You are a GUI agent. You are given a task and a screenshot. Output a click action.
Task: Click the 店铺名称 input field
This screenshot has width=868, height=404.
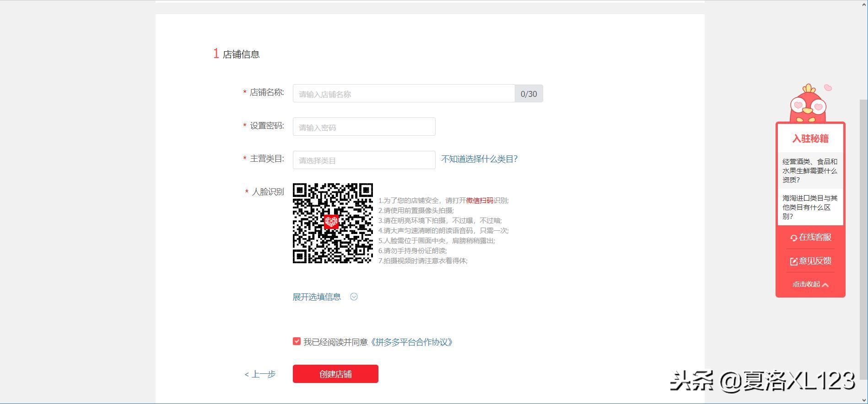pos(404,94)
